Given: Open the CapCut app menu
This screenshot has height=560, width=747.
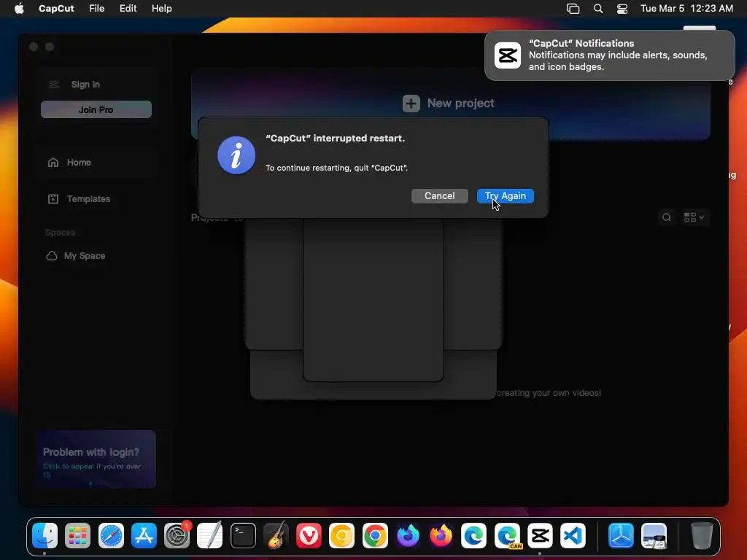Looking at the screenshot, I should [x=56, y=9].
